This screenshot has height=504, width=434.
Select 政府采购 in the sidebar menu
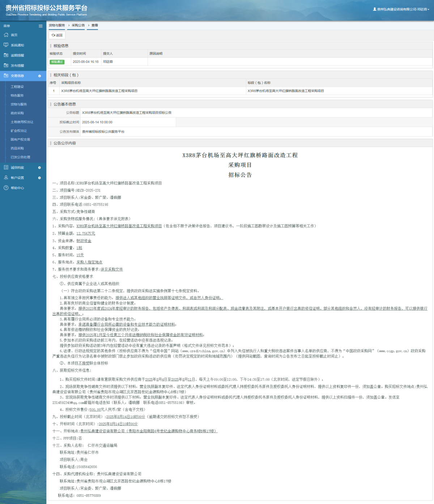[x=17, y=113]
